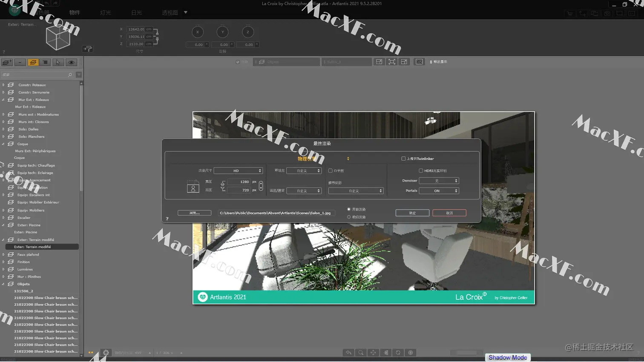The width and height of the screenshot is (644, 362).
Task: Click the search magnifier icon in layer list
Action: 70,75
